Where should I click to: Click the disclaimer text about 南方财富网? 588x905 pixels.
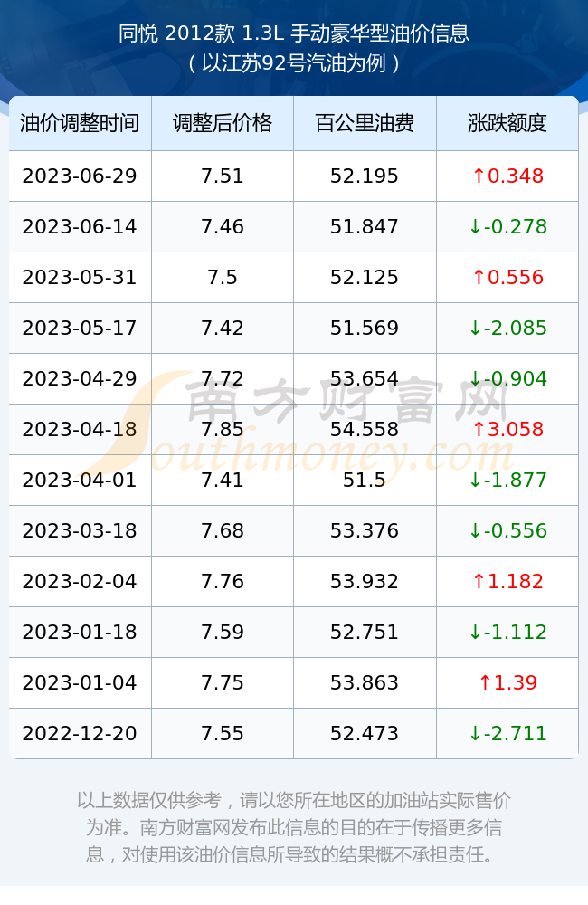click(294, 827)
